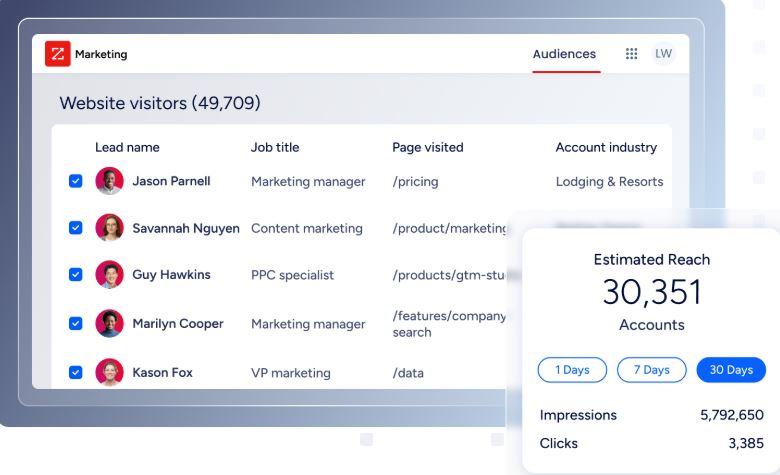Click the Page visited column header
This screenshot has width=780, height=475.
click(428, 147)
